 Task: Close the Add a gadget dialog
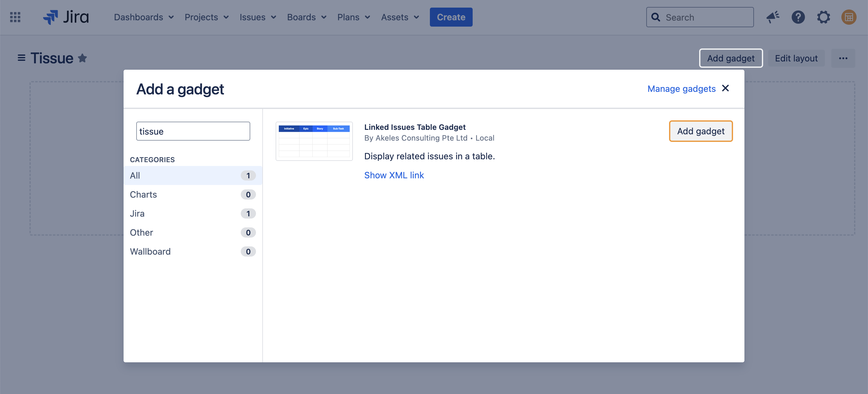coord(725,88)
